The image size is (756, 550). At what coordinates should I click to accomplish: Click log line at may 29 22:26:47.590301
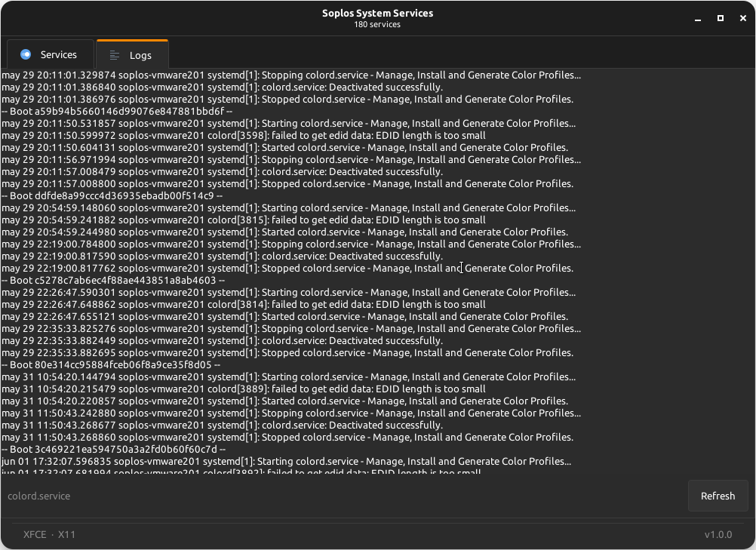click(x=289, y=292)
